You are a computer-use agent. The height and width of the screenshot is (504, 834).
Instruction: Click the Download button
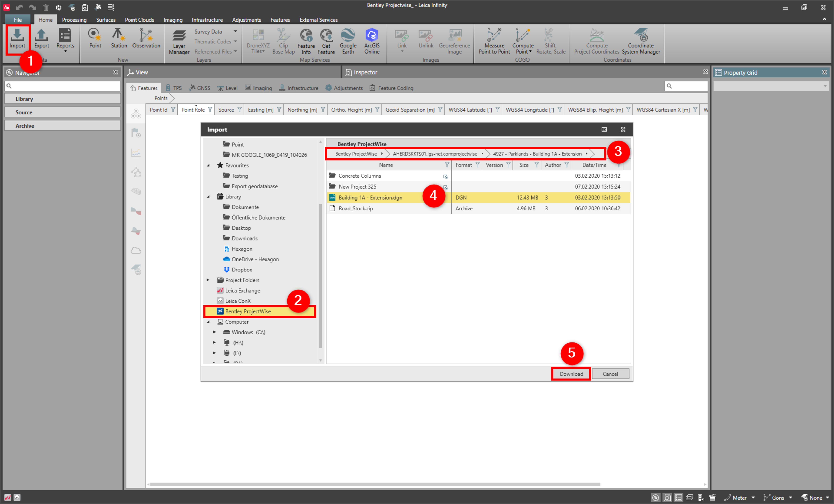(x=571, y=374)
